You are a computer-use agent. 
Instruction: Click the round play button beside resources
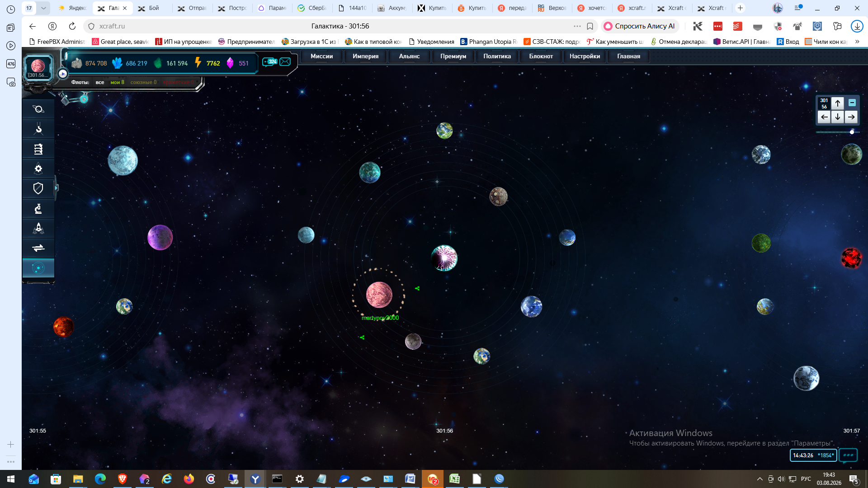[x=63, y=74]
